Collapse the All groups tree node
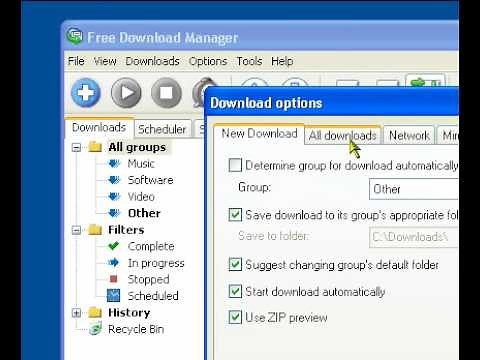Screen dimensions: 480x360 pyautogui.click(x=76, y=147)
